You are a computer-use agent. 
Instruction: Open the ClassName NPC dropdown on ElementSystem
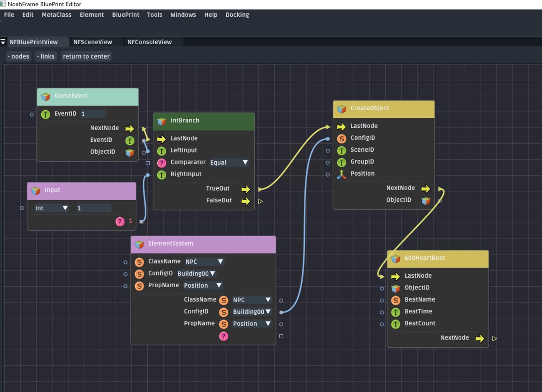pyautogui.click(x=204, y=261)
